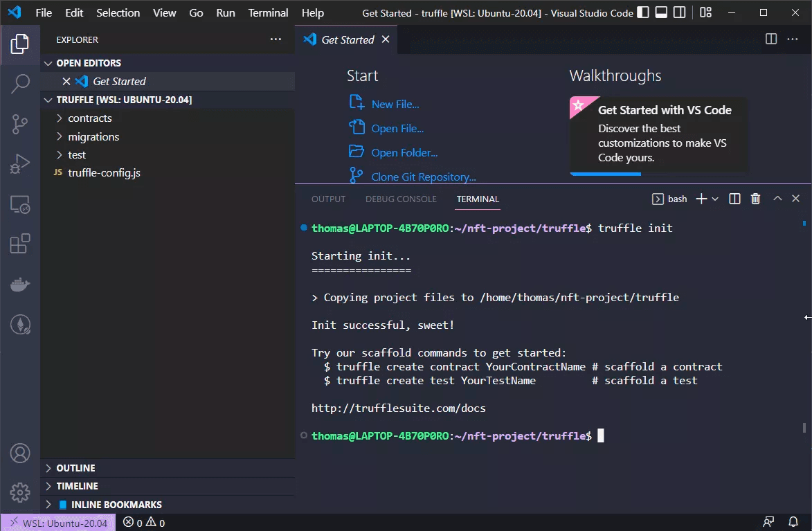
Task: Open the Manage gear icon
Action: point(19,493)
